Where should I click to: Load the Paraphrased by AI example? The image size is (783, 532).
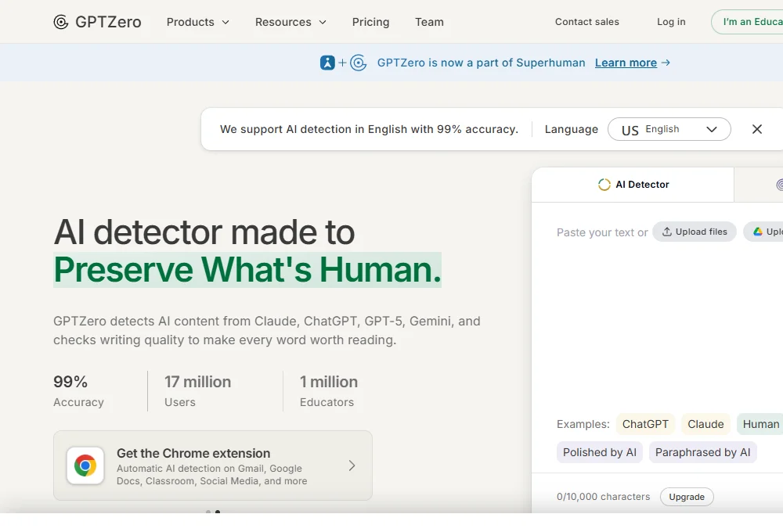[x=702, y=453]
